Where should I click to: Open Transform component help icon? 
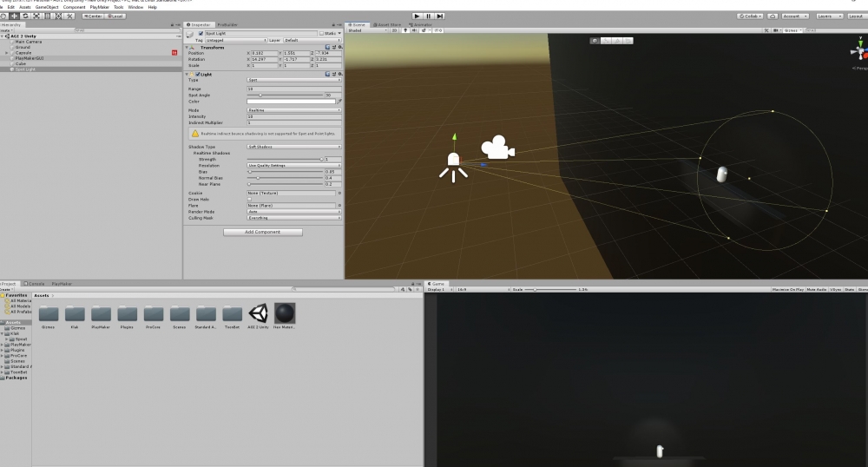click(328, 47)
